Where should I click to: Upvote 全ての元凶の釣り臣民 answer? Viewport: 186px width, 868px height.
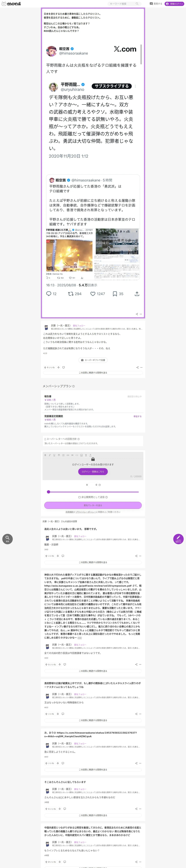coord(50,664)
